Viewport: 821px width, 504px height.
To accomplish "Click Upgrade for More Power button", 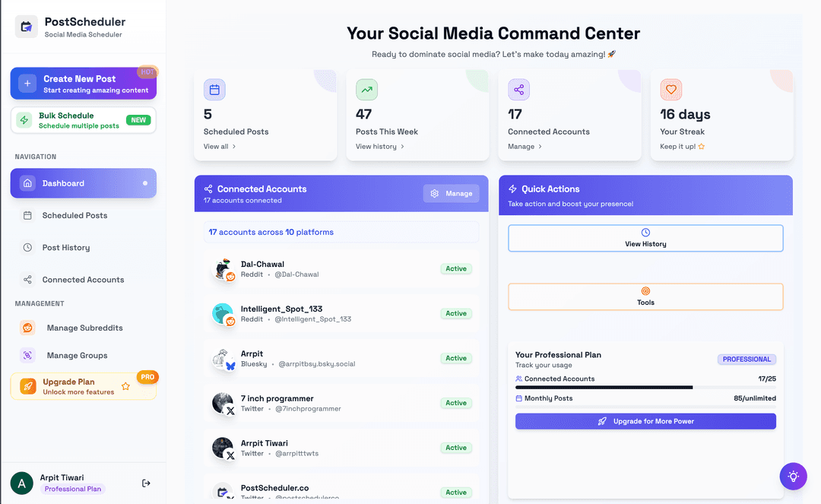I will [645, 421].
